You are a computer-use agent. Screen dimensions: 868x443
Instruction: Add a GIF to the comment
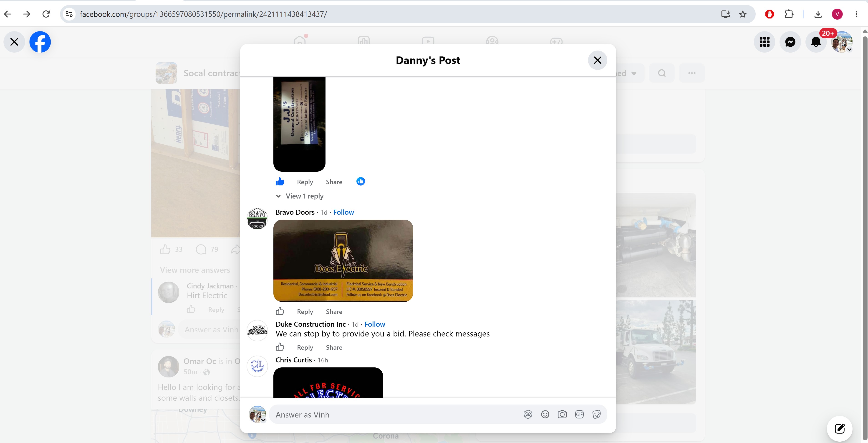click(x=579, y=414)
